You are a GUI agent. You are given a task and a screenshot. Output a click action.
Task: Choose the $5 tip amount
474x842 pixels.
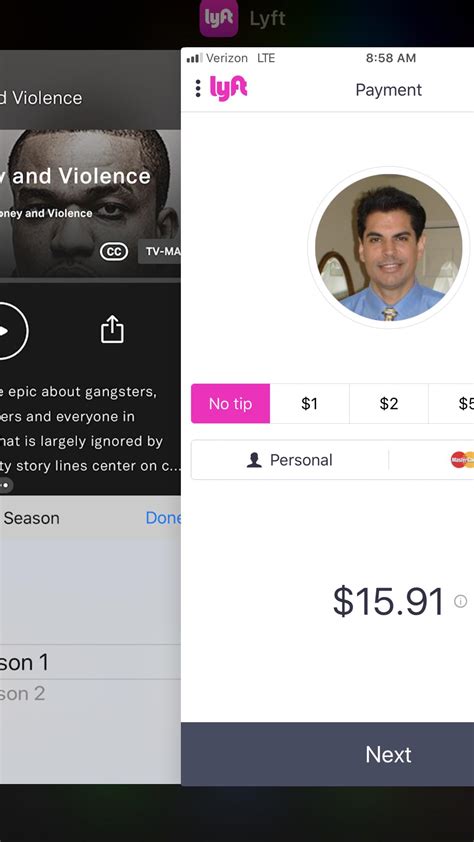pyautogui.click(x=451, y=404)
